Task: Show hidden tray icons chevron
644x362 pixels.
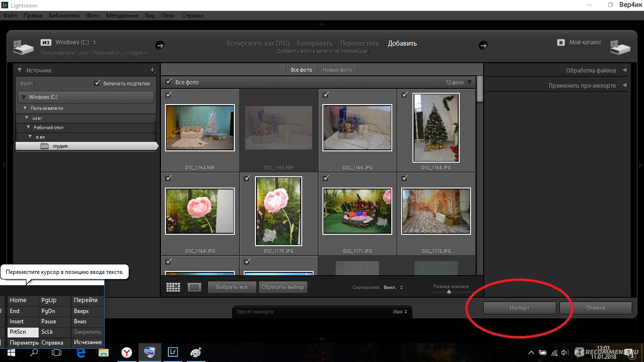Action: coord(532,353)
